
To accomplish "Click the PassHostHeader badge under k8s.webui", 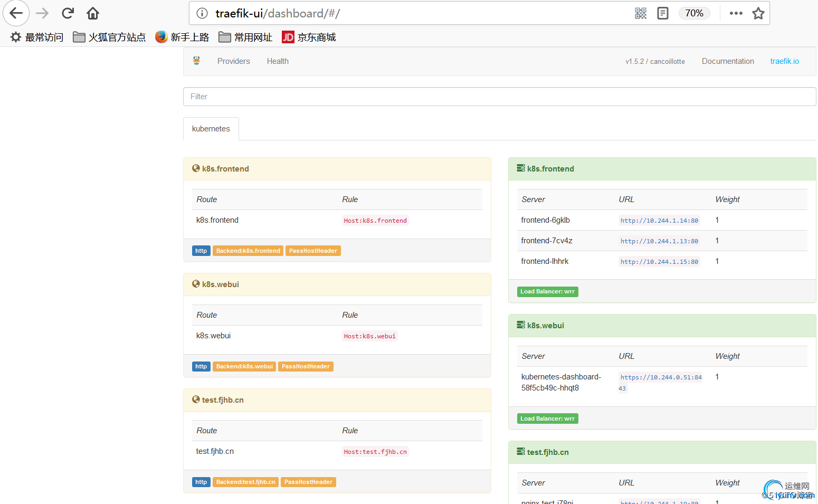I will tap(306, 366).
